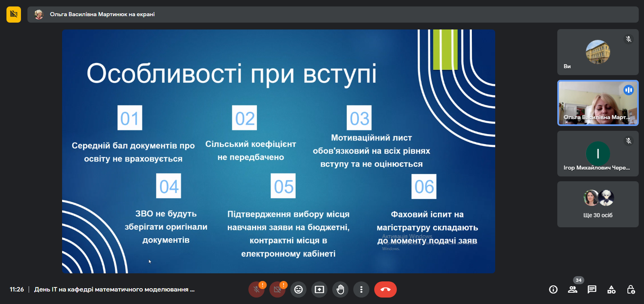This screenshot has height=304, width=644.
Task: Click presenter avatar in the top banner
Action: pos(39,15)
